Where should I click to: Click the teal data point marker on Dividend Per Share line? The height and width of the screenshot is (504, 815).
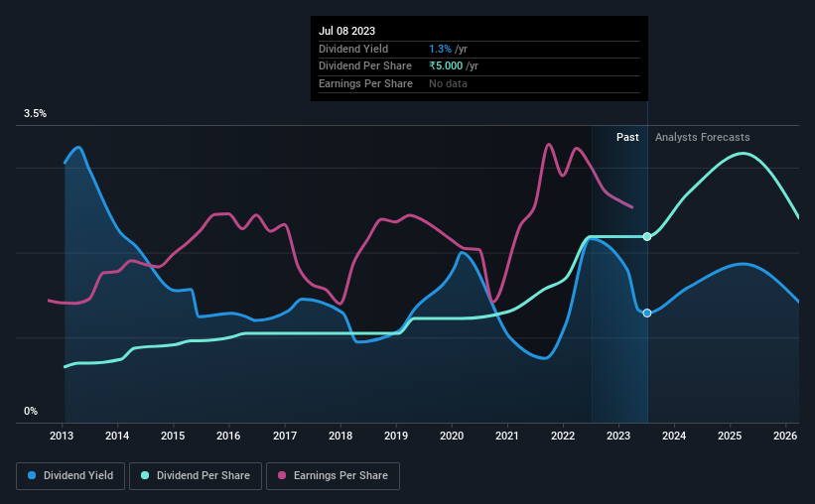[647, 236]
